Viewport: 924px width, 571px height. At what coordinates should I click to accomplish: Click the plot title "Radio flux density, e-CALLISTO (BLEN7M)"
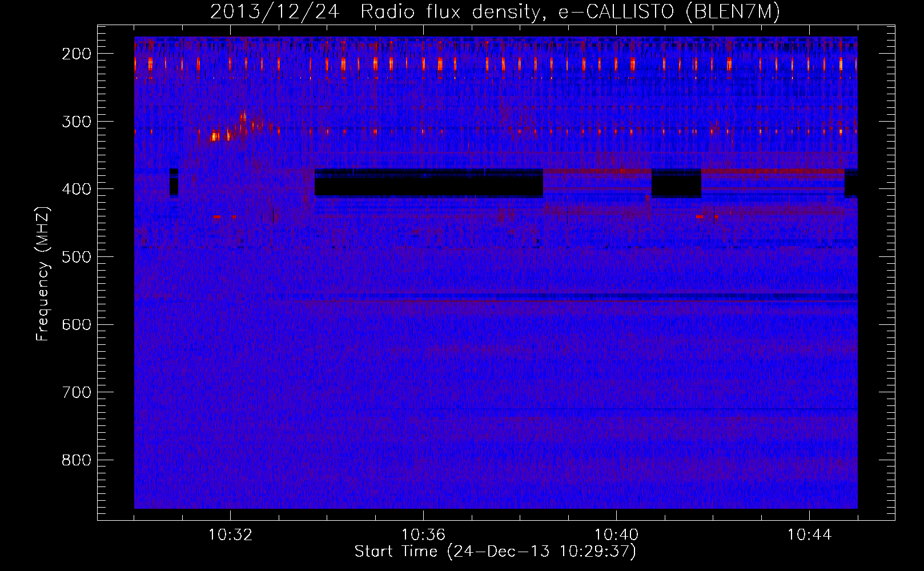tap(569, 12)
